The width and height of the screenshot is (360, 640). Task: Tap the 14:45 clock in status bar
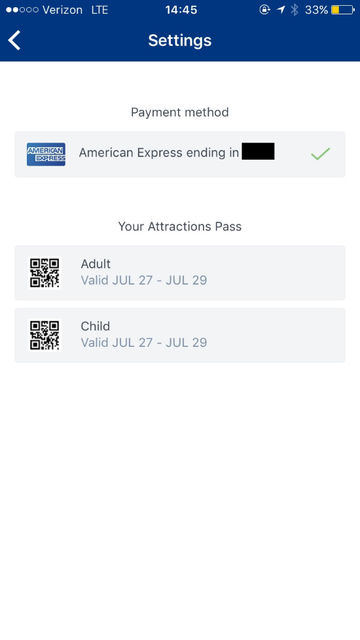pyautogui.click(x=181, y=10)
